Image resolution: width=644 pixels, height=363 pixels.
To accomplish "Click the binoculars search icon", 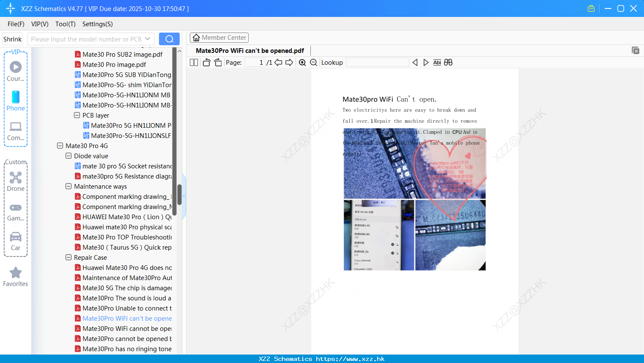I will click(x=448, y=63).
